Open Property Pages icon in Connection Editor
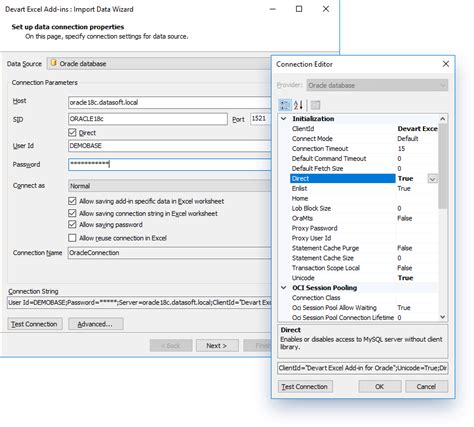 point(315,105)
